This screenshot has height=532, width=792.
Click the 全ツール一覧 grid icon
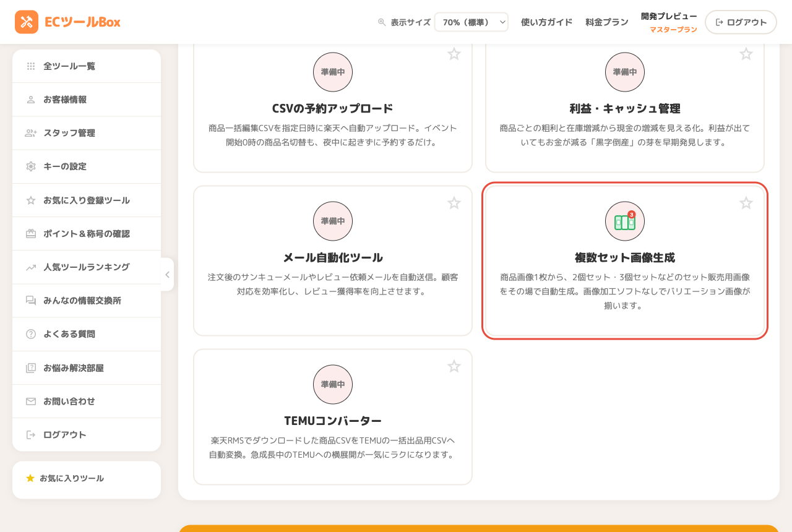31,66
